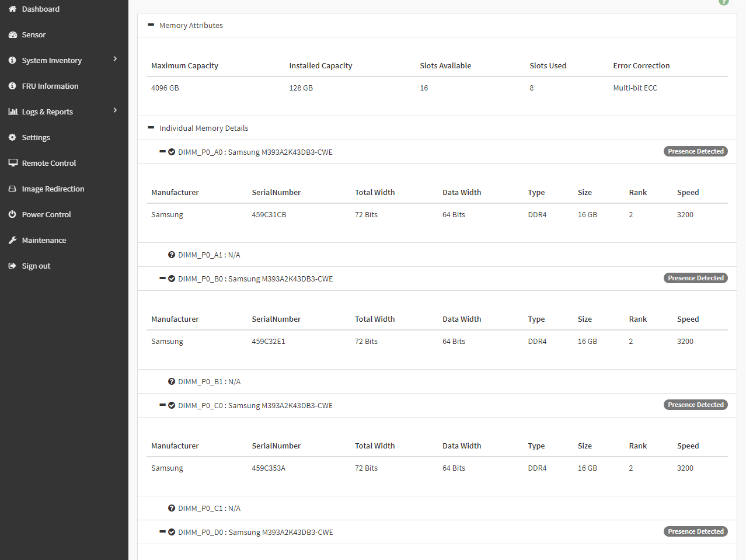Click the DIMM_P0_D0 Presence Detected badge
Viewport: 746px width, 560px height.
pyautogui.click(x=696, y=531)
